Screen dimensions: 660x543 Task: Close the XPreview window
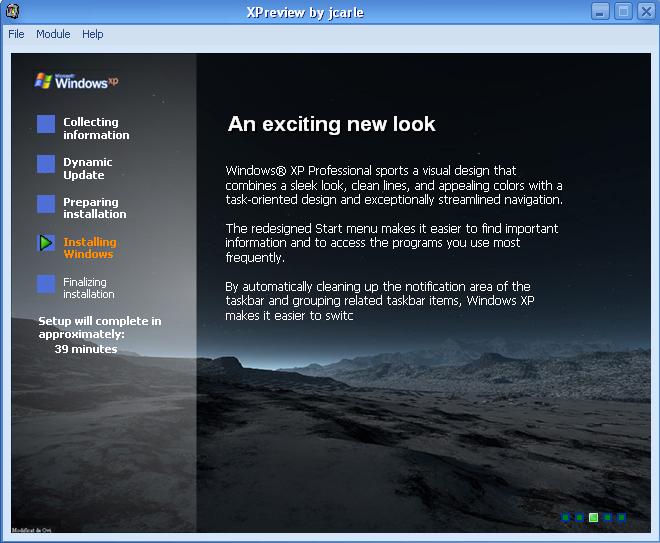coord(646,11)
